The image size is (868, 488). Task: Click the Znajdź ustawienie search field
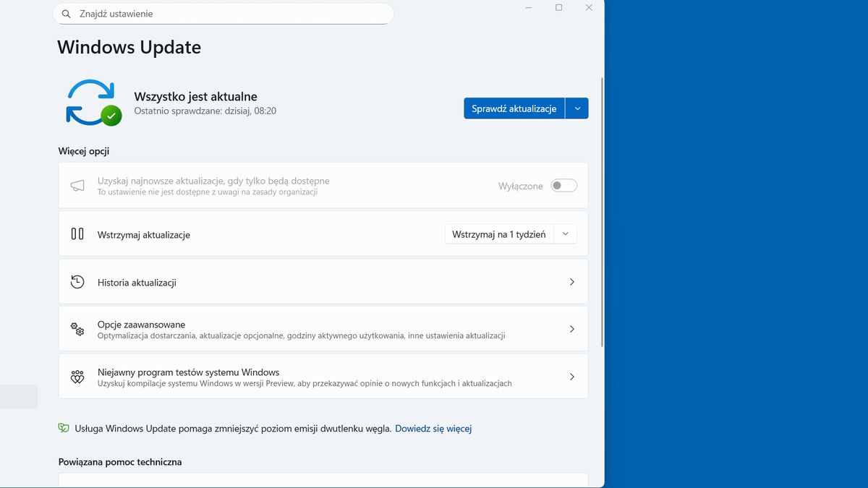point(231,14)
